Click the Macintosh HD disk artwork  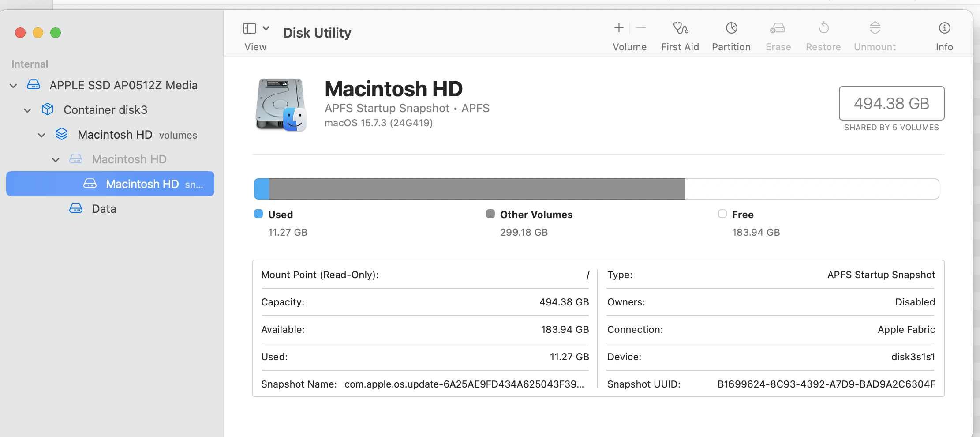(281, 105)
